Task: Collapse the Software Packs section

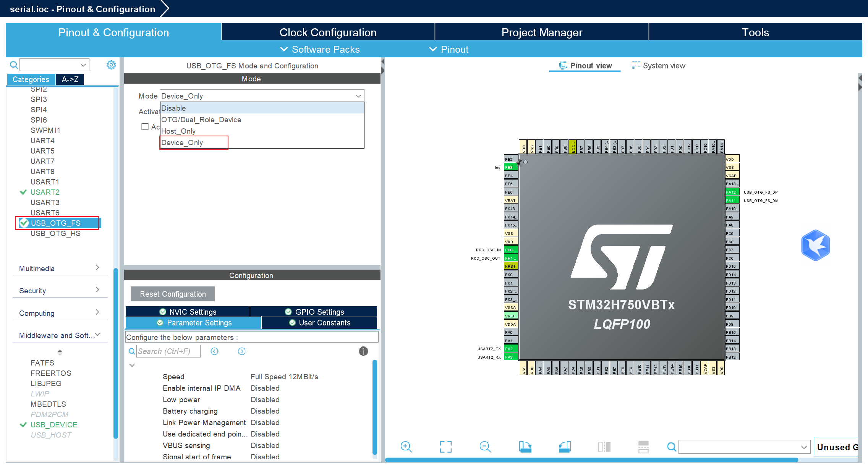Action: coord(284,49)
